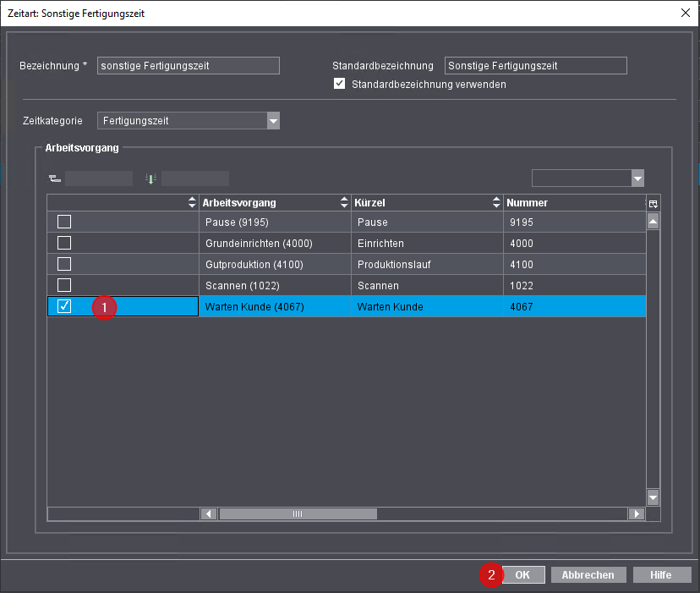
Task: Click the horizontal scrollbar left arrow
Action: (x=209, y=513)
